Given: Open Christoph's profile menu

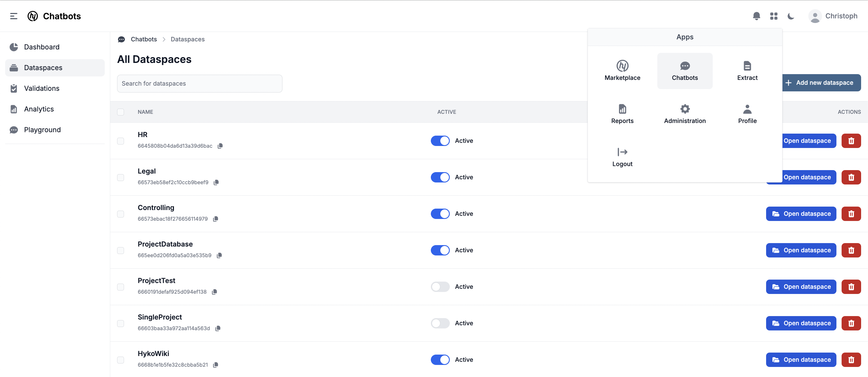Looking at the screenshot, I should tap(833, 16).
